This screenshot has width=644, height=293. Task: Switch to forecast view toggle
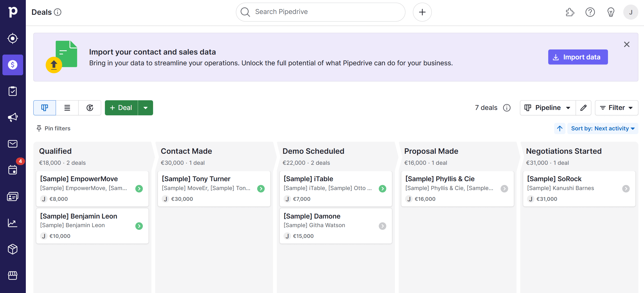pyautogui.click(x=90, y=108)
